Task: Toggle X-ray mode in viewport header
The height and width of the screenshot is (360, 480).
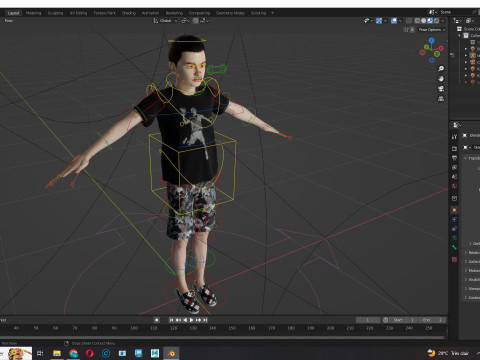Action: [x=409, y=21]
